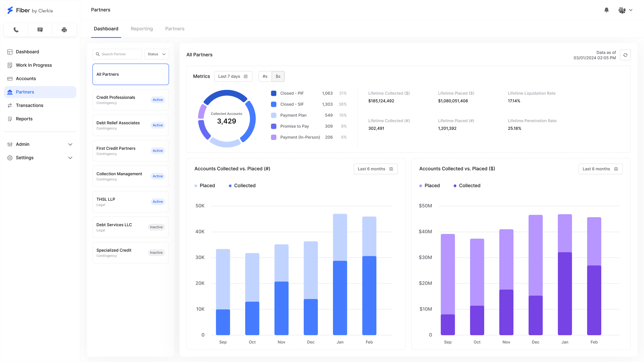Screen dimensions: 644x362
Task: Open the Status filter dropdown
Action: tap(156, 54)
